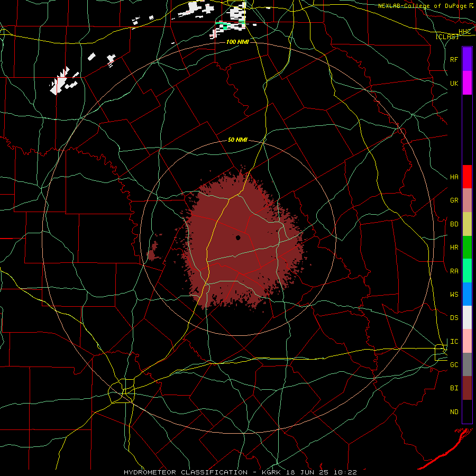Click the RF purple legend swatch

point(467,59)
